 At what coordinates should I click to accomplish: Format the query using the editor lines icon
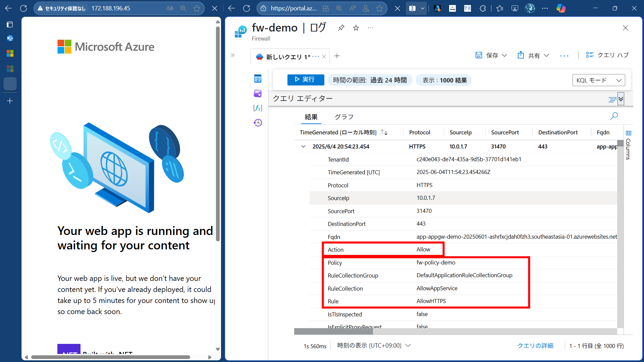coord(612,99)
